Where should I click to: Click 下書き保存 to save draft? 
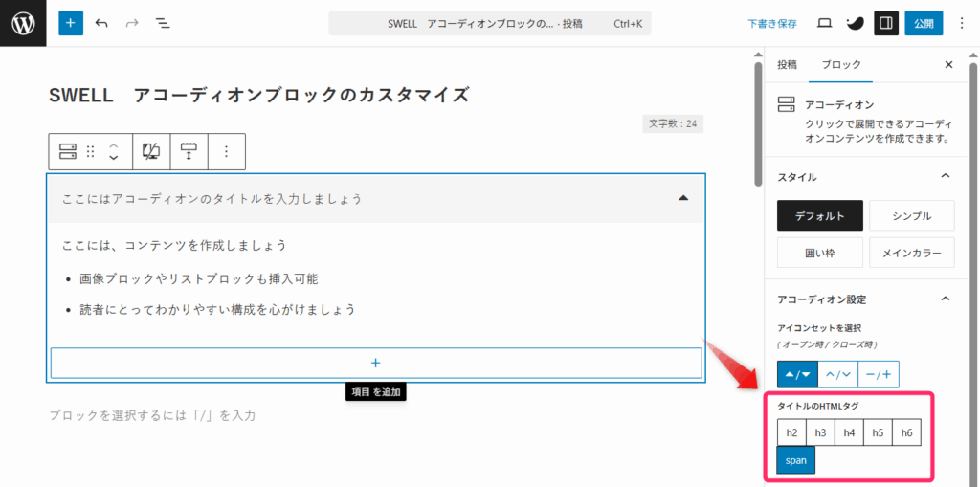(772, 24)
